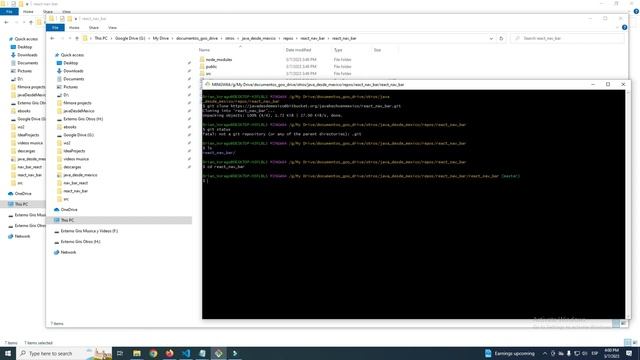The height and width of the screenshot is (360, 640).
Task: Focus the Search react_nav_bar field
Action: [x=567, y=38]
